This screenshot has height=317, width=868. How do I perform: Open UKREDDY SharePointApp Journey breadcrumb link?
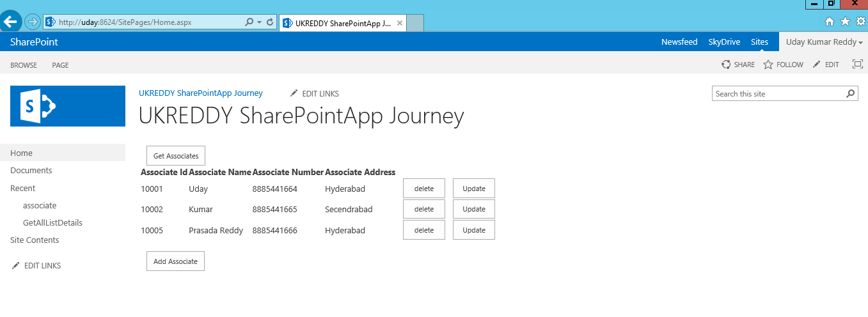pos(201,93)
